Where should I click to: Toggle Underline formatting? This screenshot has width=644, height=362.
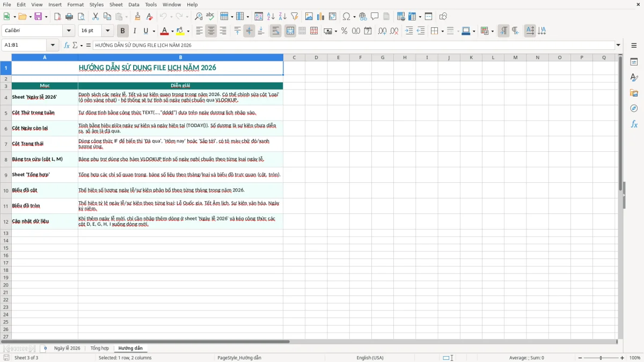click(145, 31)
